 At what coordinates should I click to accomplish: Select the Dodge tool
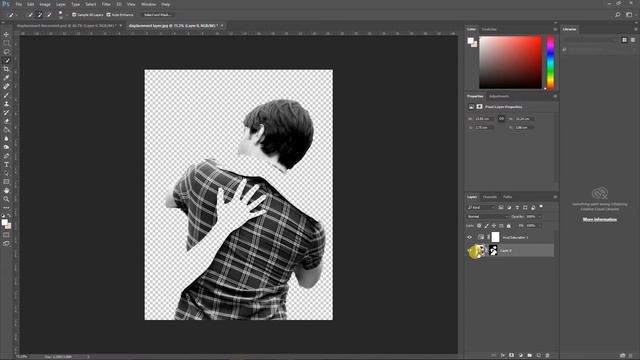(x=6, y=147)
